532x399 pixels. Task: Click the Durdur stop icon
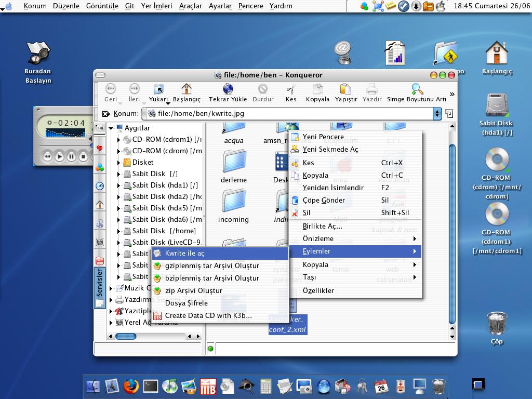pyautogui.click(x=262, y=89)
